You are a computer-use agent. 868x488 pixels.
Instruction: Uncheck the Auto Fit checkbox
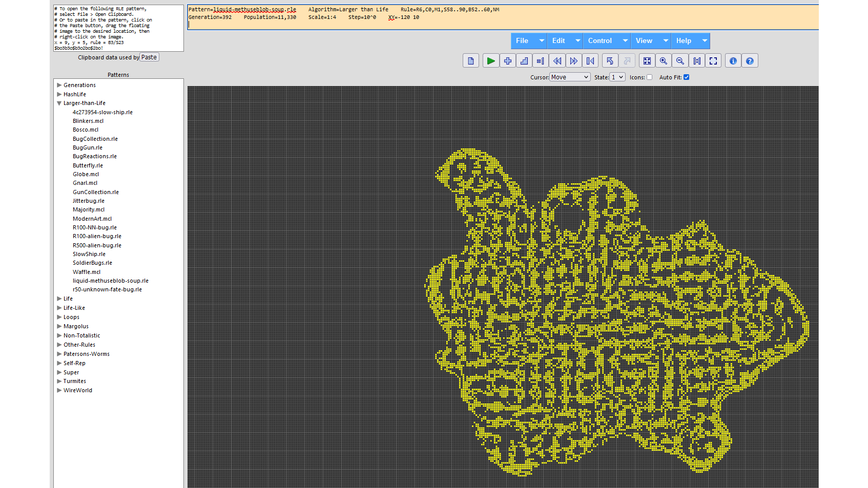coord(687,77)
